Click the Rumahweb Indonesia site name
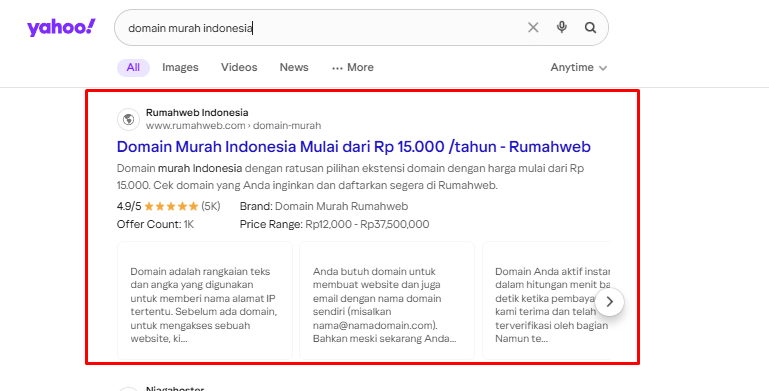Screen dimensions: 769x391 [197, 112]
